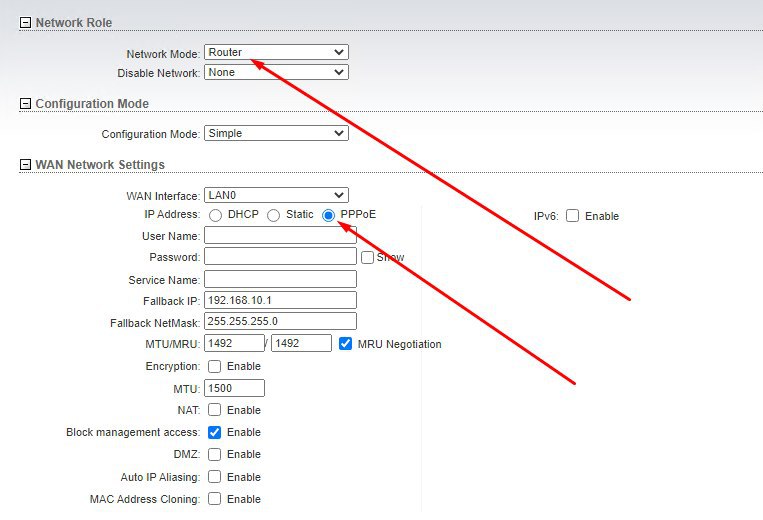Collapse the WAN Network Settings section
The image size is (763, 520).
25,165
